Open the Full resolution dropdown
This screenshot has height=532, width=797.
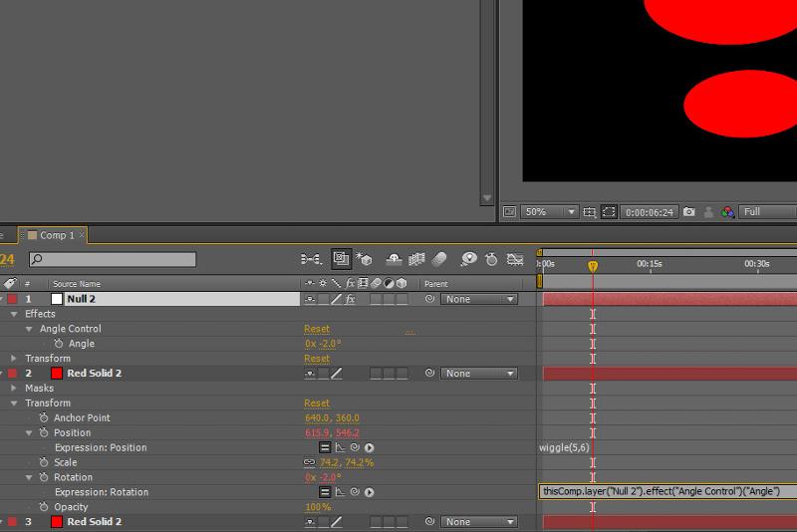767,212
